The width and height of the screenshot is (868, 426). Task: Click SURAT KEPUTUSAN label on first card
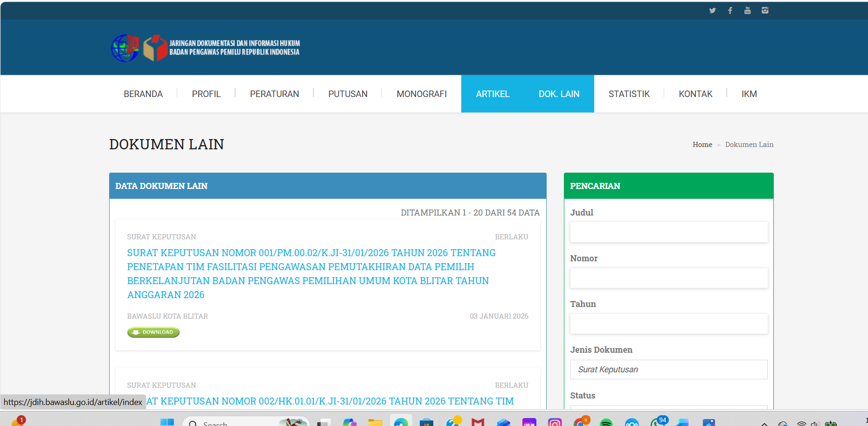(x=161, y=237)
